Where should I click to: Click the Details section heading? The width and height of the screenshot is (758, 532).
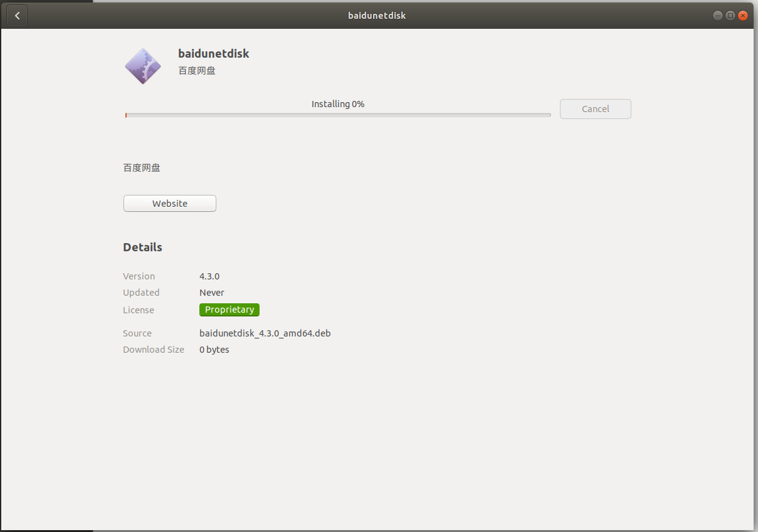pos(142,248)
